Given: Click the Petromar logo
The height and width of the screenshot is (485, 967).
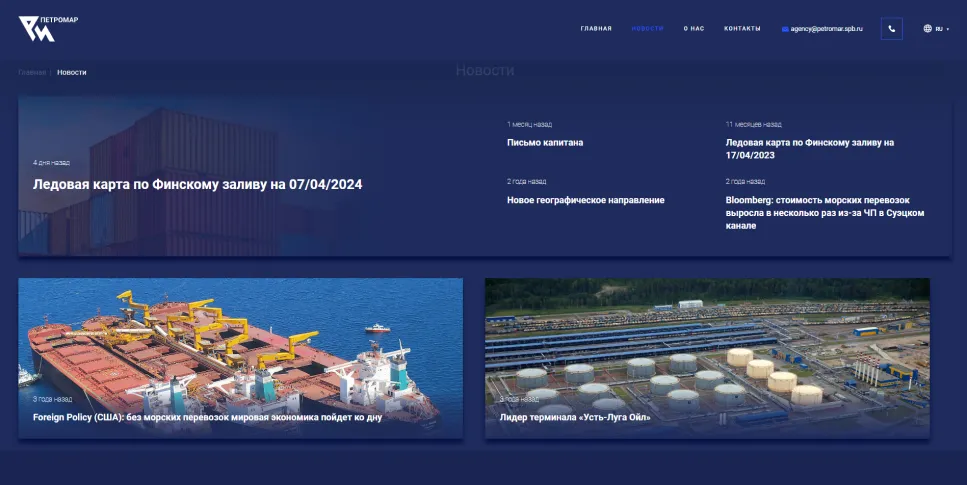Looking at the screenshot, I should pyautogui.click(x=47, y=28).
